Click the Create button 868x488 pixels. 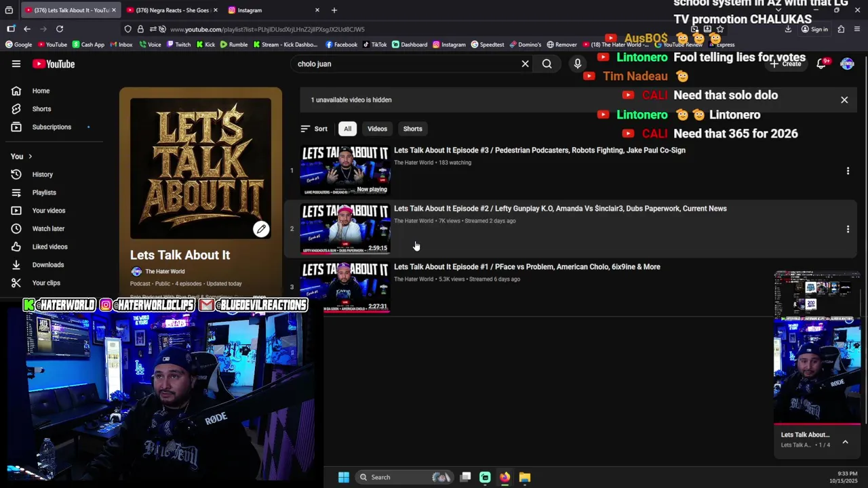[787, 63]
